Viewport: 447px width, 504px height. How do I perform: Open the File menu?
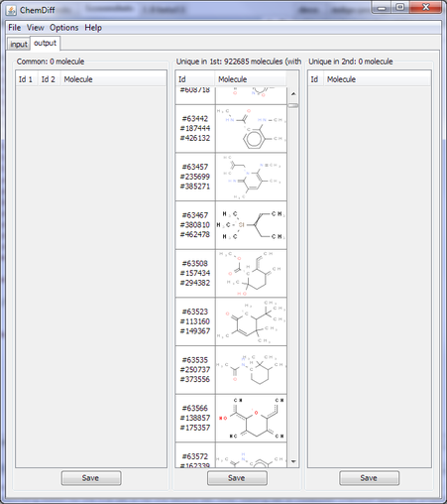[x=15, y=28]
